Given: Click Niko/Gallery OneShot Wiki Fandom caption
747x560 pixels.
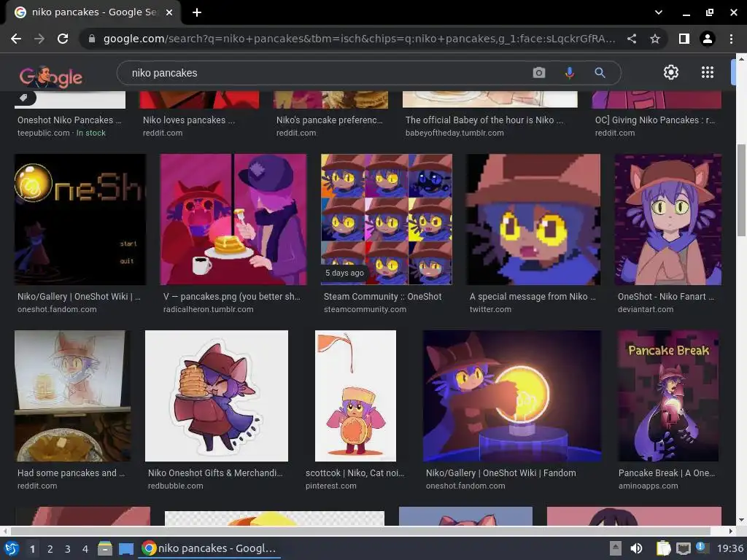Looking at the screenshot, I should (x=500, y=472).
